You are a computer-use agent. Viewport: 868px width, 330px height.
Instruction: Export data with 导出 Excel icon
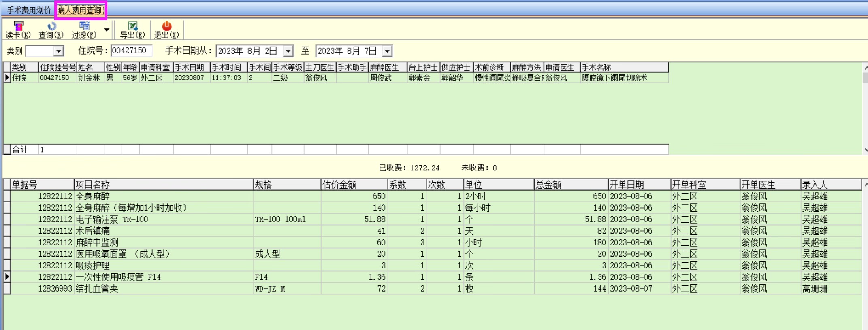[x=132, y=26]
